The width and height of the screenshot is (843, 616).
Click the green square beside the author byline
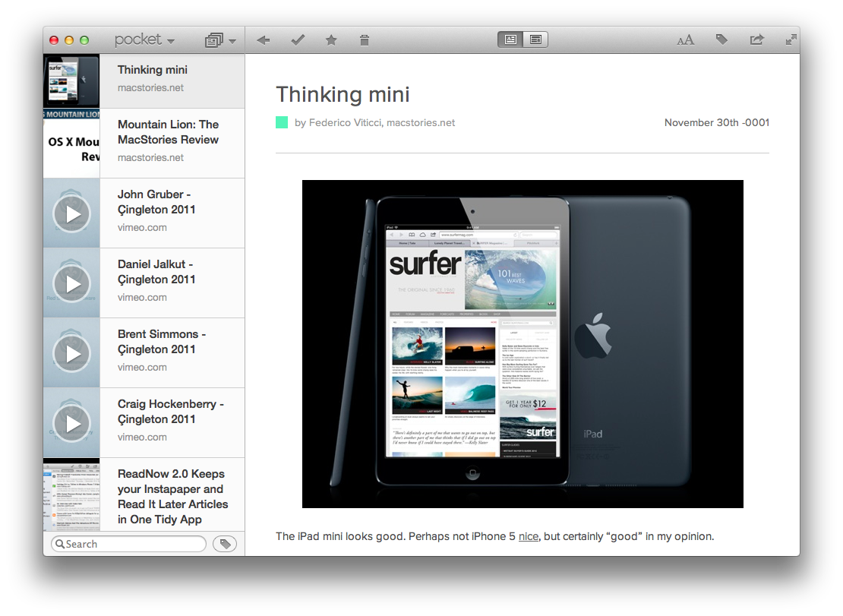282,122
